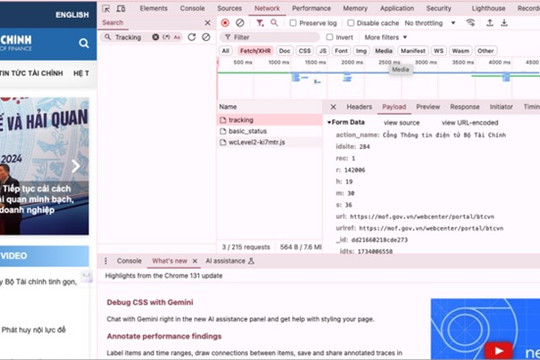Viewport: 540px width, 360px height.
Task: Open the drawer Console tab
Action: (129, 261)
